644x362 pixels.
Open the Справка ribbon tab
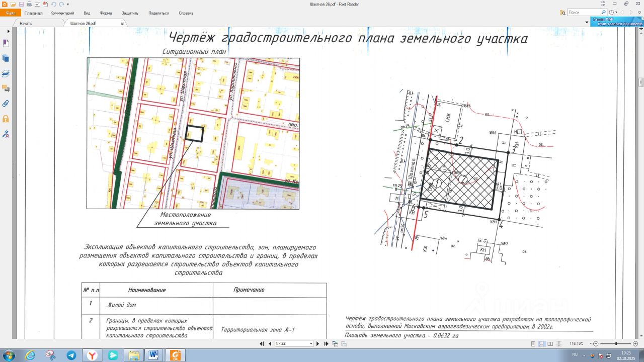(186, 13)
